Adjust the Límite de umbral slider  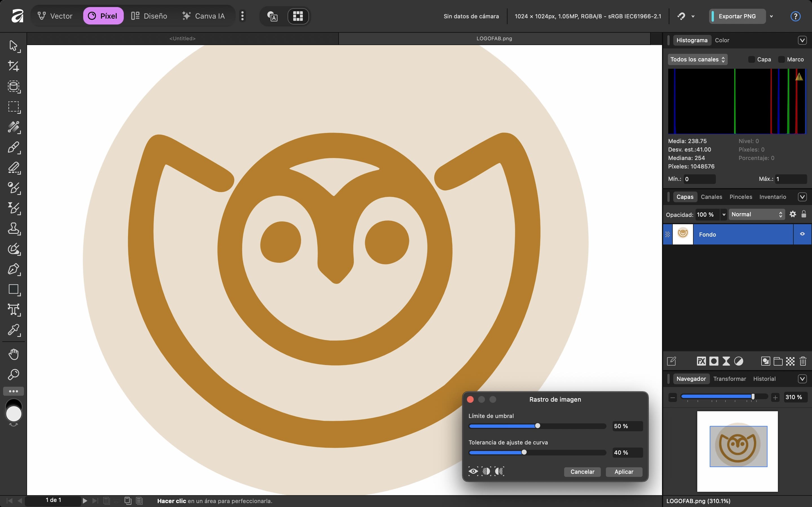[538, 426]
